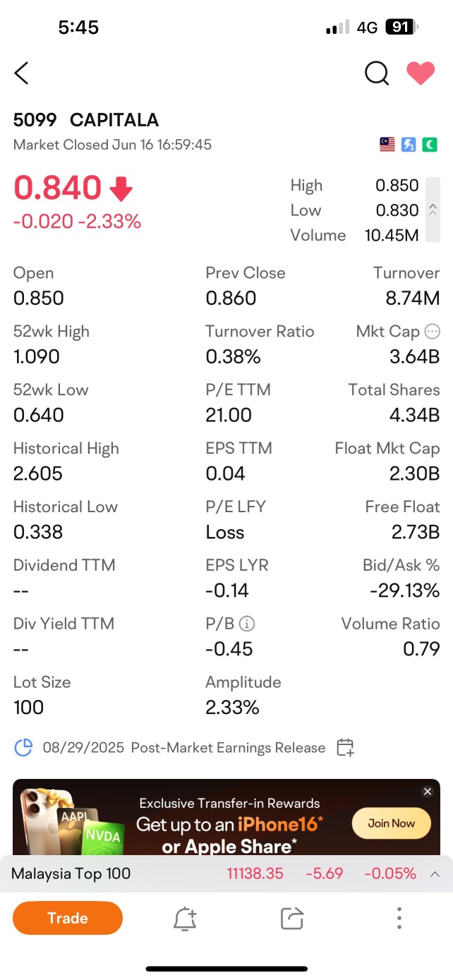Collapse the High/Low/Volume quote panel

click(x=433, y=210)
